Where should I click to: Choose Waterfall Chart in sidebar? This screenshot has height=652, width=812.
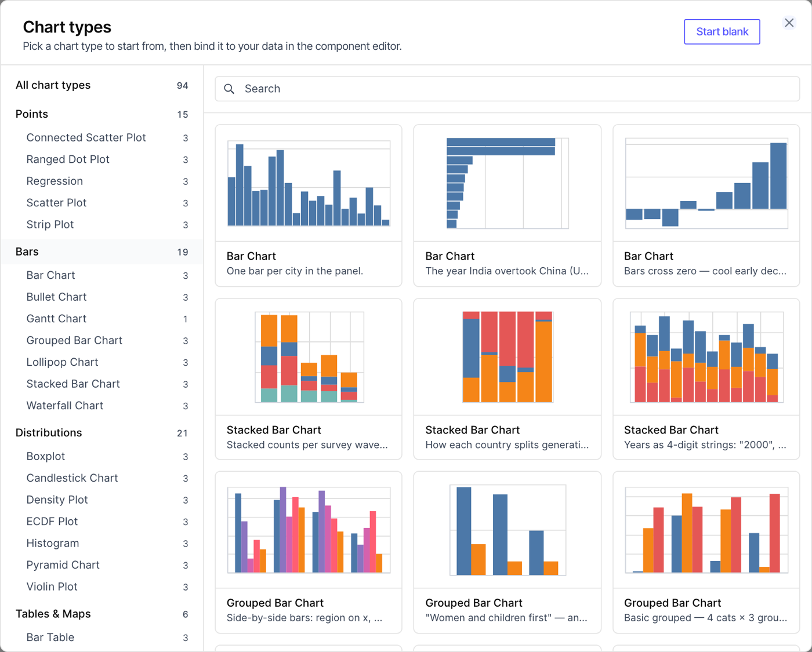pos(102,406)
